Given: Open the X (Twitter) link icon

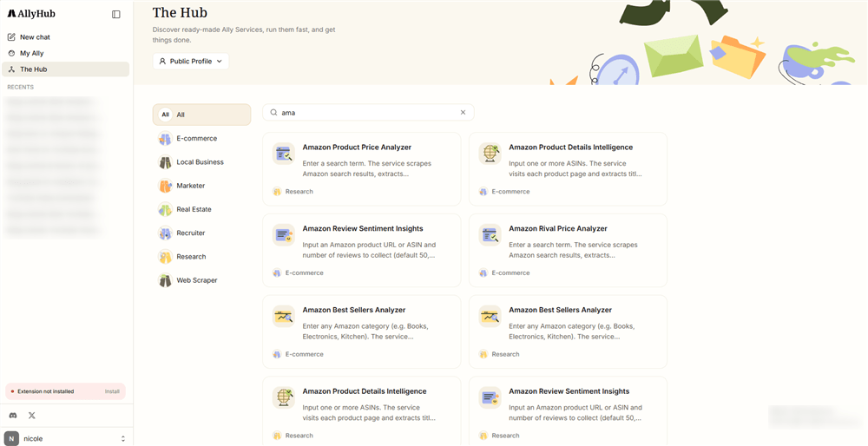Looking at the screenshot, I should click(31, 415).
